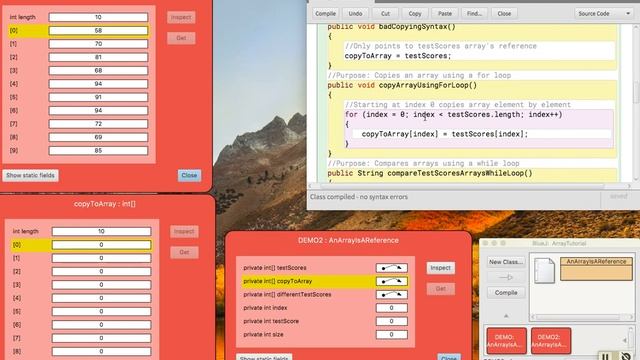
Task: Select row [1] with value 70
Action: coord(78,44)
